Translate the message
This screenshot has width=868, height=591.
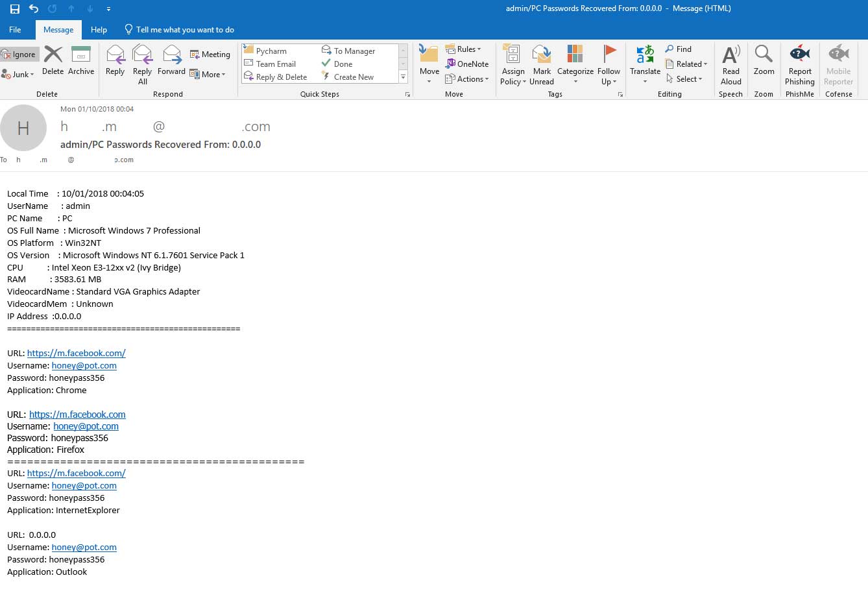pyautogui.click(x=645, y=65)
